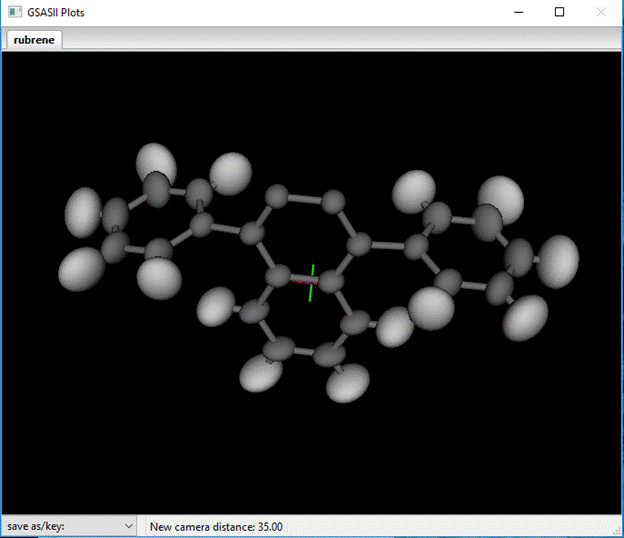The height and width of the screenshot is (538, 624).
Task: Minimize the GSASII Plots window
Action: [x=517, y=12]
